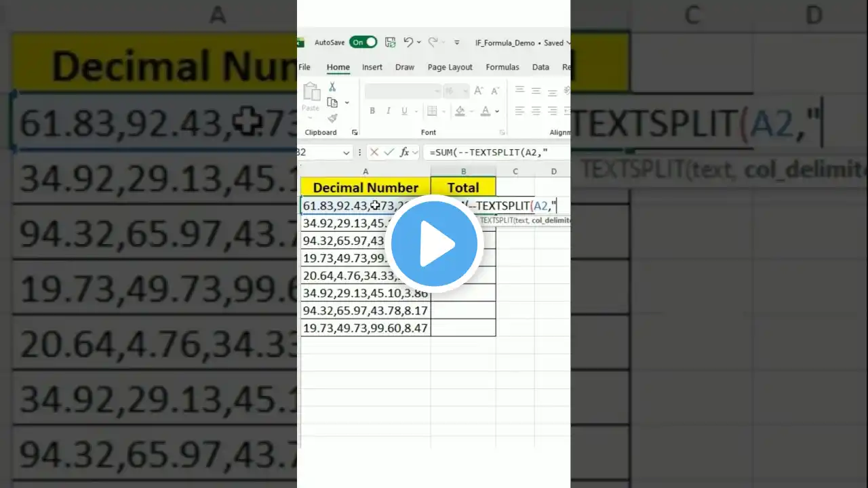Viewport: 868px width, 488px height.
Task: Open the Font Color dropdown arrow
Action: (x=497, y=111)
